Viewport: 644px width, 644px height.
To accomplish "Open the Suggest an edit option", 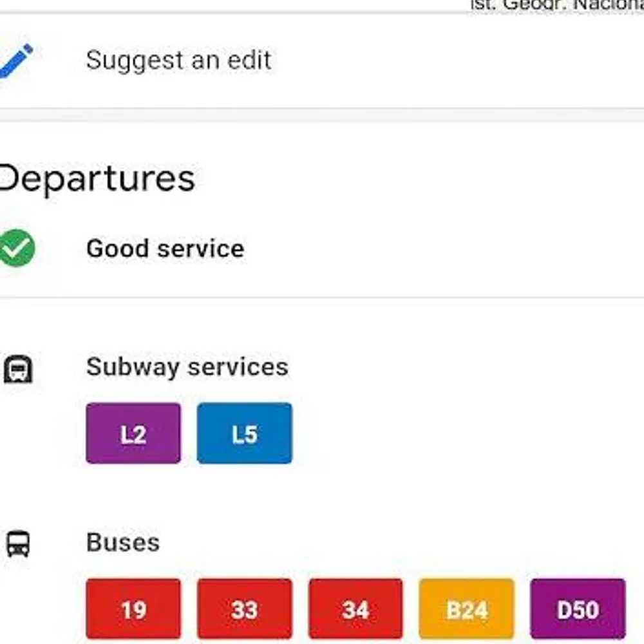I will click(x=178, y=61).
